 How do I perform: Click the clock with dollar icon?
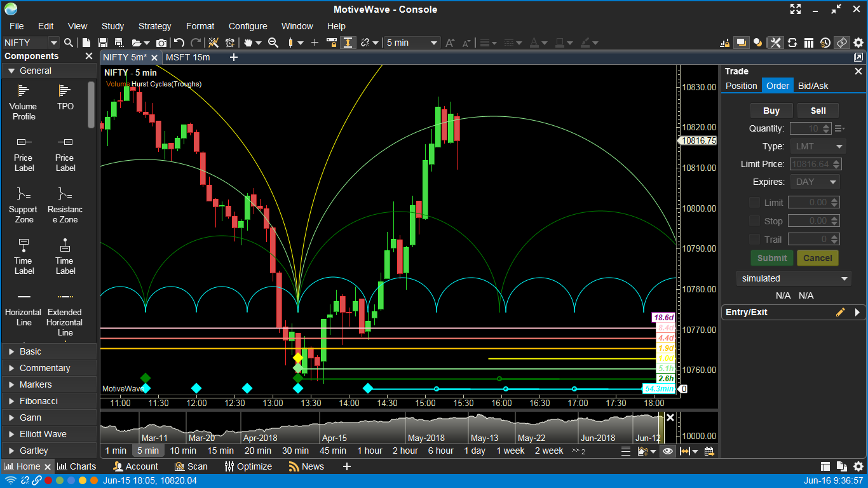pos(825,43)
